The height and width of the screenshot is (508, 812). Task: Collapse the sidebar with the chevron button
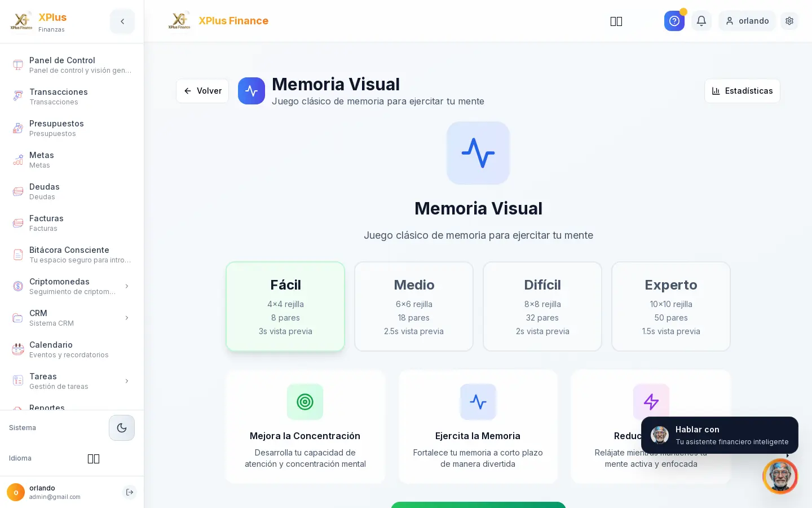122,21
